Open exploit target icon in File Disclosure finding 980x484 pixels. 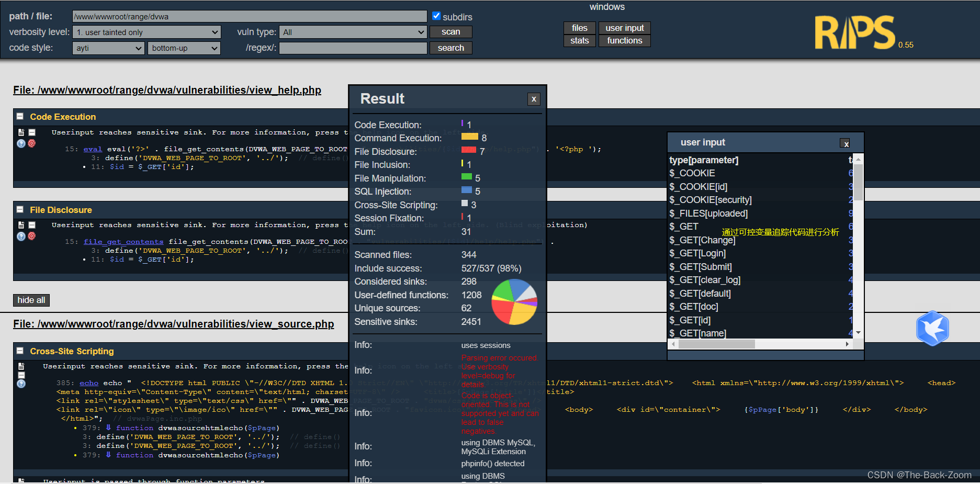point(32,236)
